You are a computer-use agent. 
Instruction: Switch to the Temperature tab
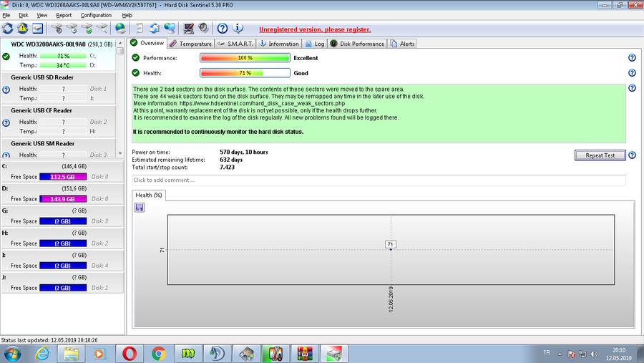tap(190, 44)
